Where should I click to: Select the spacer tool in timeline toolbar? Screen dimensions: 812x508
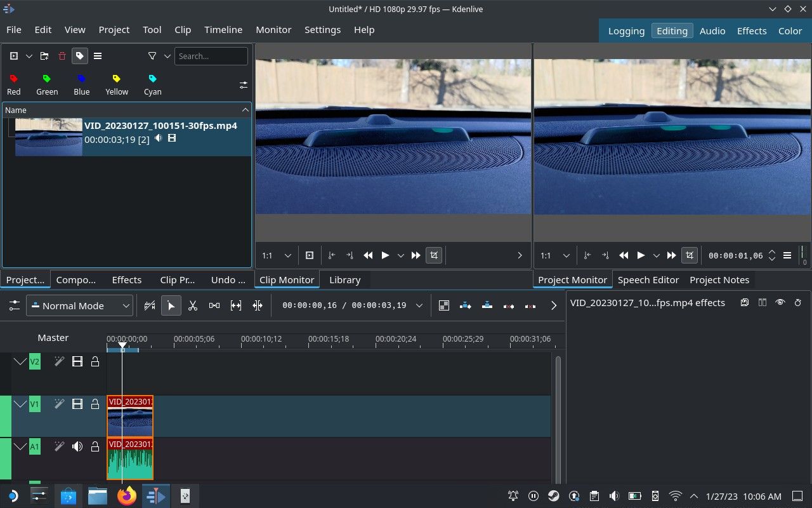coord(214,305)
